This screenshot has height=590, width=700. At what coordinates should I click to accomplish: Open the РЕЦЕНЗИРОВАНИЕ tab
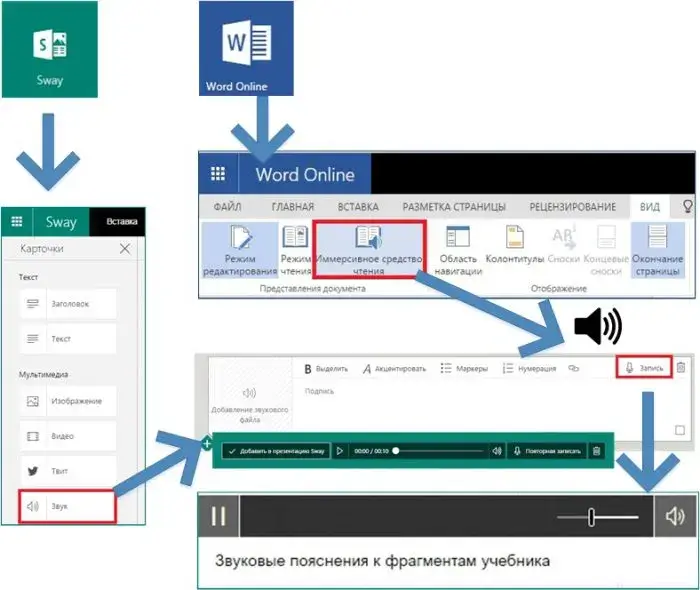(x=572, y=207)
